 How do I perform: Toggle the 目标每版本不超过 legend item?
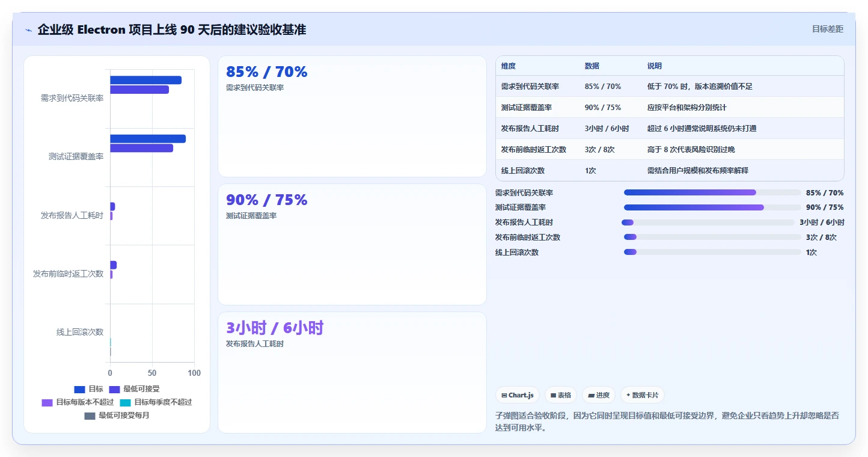pyautogui.click(x=78, y=402)
